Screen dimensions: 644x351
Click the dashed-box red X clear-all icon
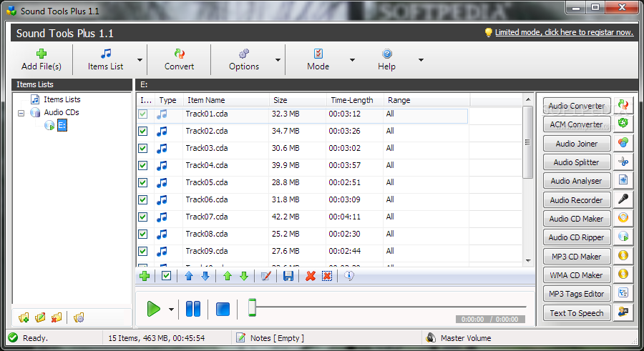327,276
